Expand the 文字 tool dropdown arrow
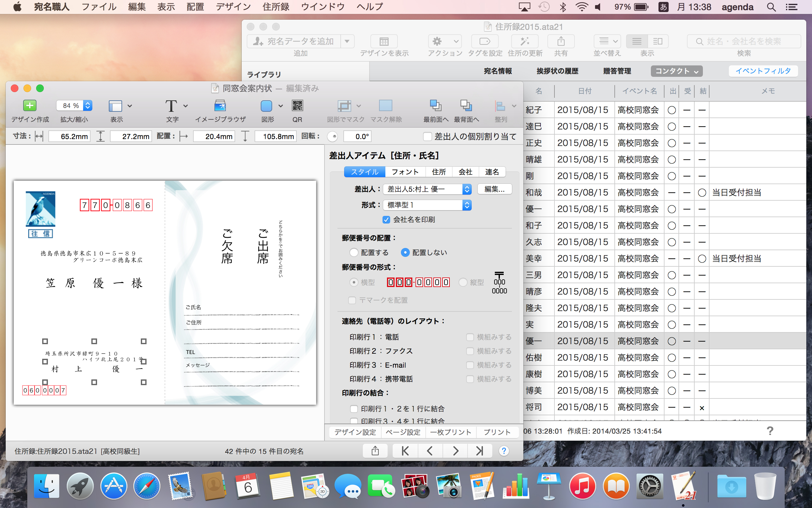812x508 pixels. tap(185, 106)
